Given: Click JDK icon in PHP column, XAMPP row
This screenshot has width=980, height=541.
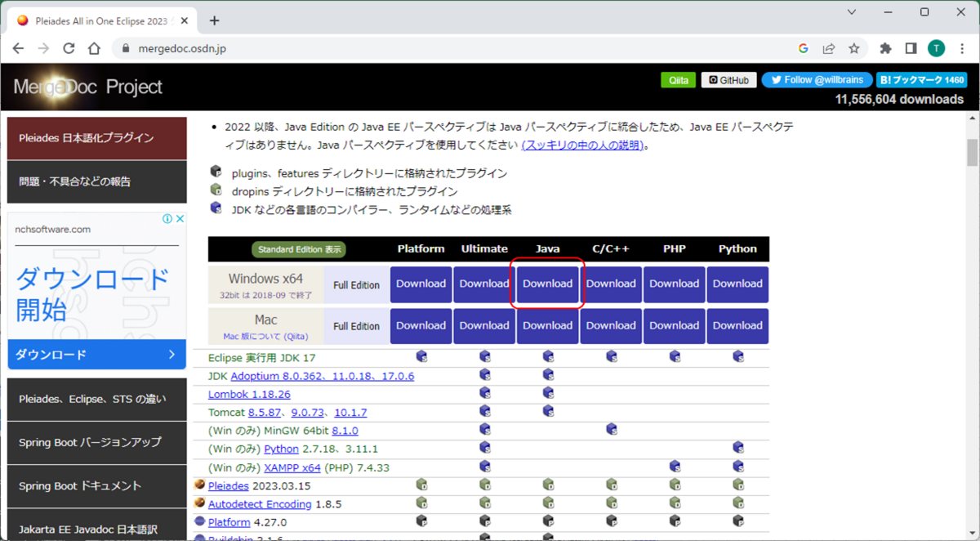Looking at the screenshot, I should click(675, 466).
